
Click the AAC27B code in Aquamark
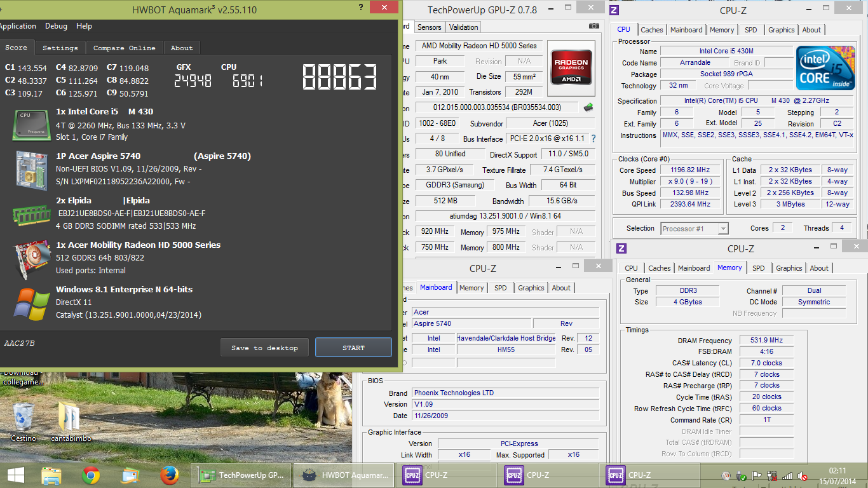coord(19,343)
